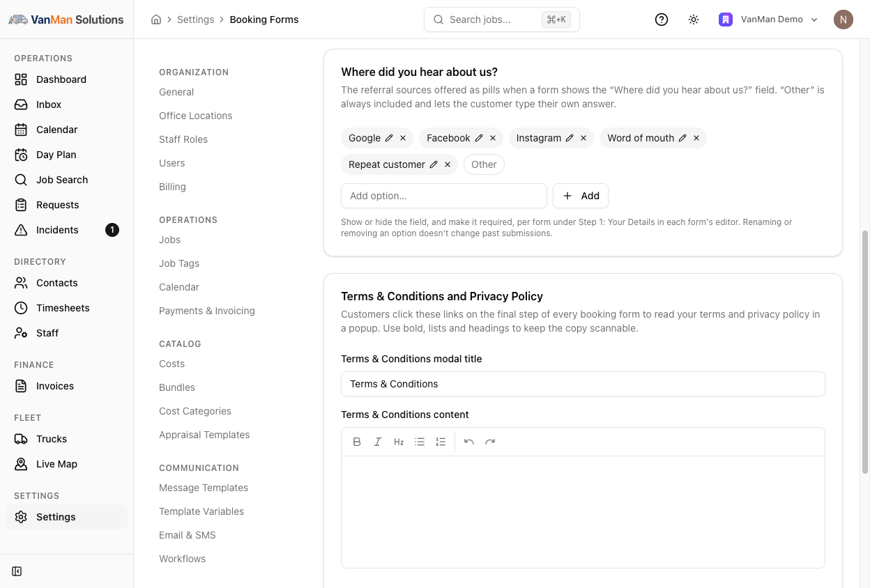The image size is (870, 588).
Task: Open Email & SMS settings
Action: (x=188, y=535)
